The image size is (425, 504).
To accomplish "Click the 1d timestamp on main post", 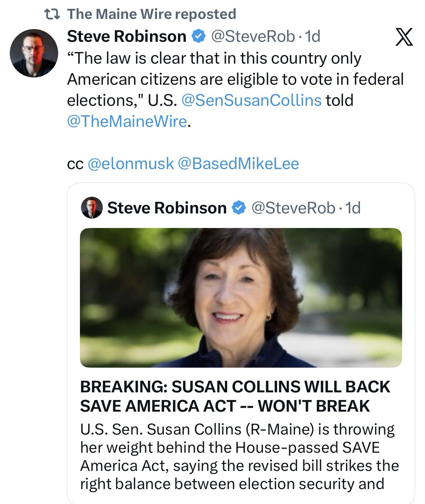I will (313, 36).
